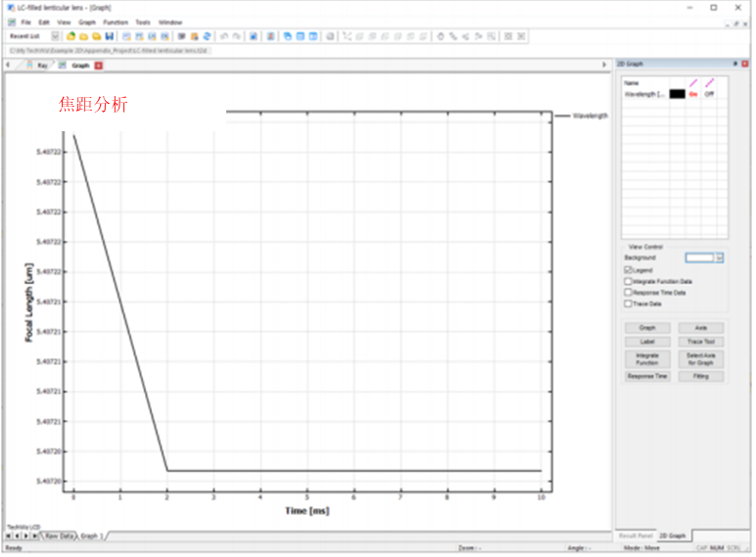Click the undo arrow in the toolbar
Viewport: 756px width, 557px height.
tap(224, 36)
